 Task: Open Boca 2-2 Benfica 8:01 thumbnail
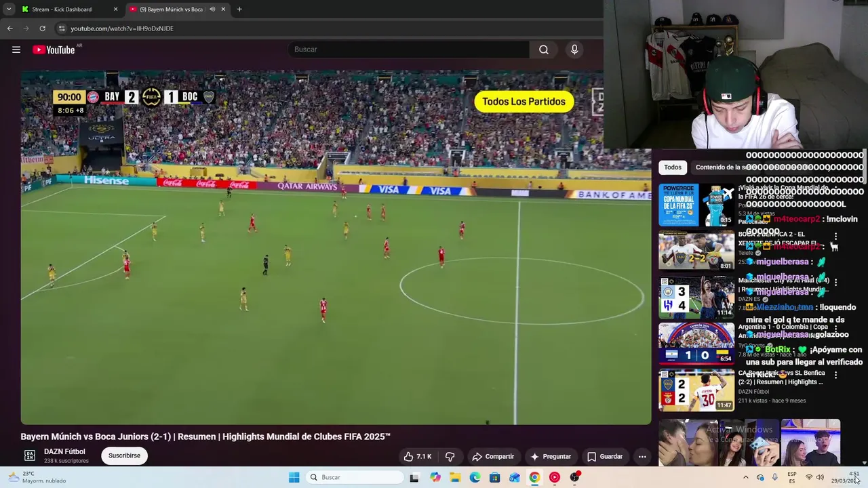point(696,250)
